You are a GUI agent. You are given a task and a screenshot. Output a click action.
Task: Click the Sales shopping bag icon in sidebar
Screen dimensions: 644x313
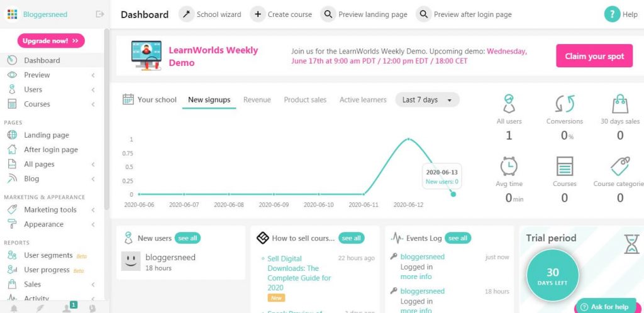[13, 284]
